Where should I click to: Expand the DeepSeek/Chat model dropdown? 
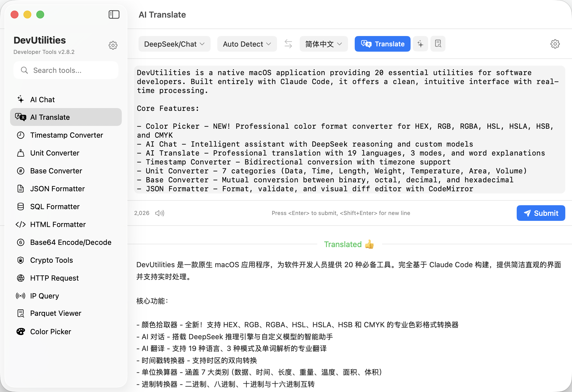click(x=174, y=44)
